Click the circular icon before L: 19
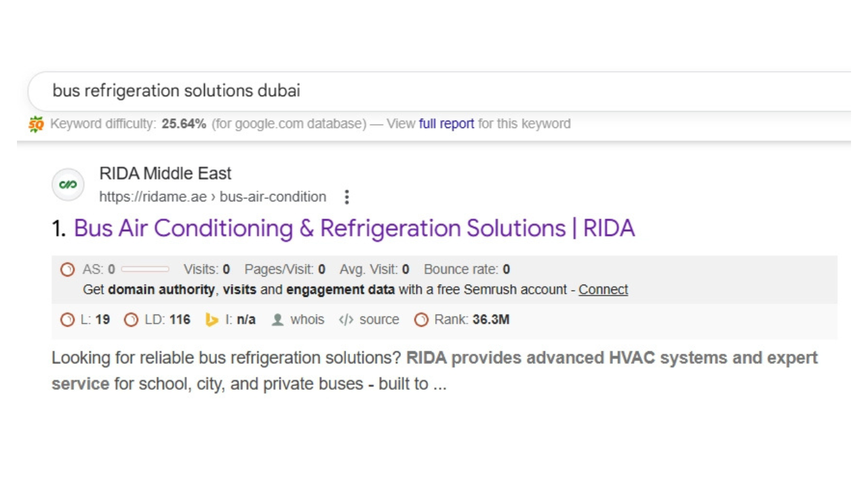The height and width of the screenshot is (488, 868). [x=67, y=320]
